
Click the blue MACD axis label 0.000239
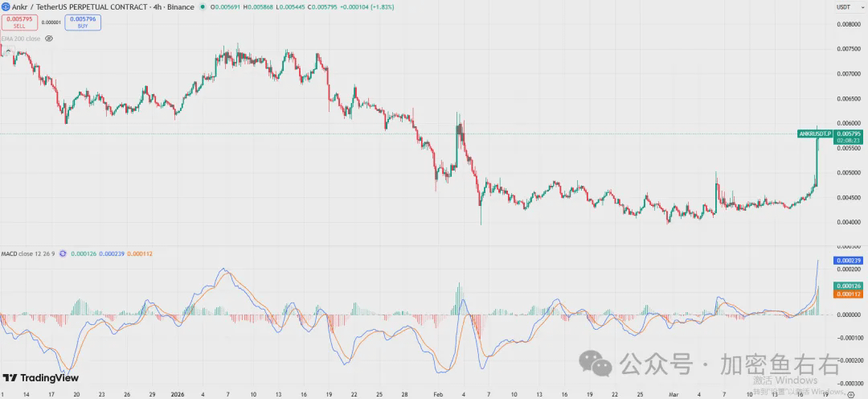(x=847, y=260)
